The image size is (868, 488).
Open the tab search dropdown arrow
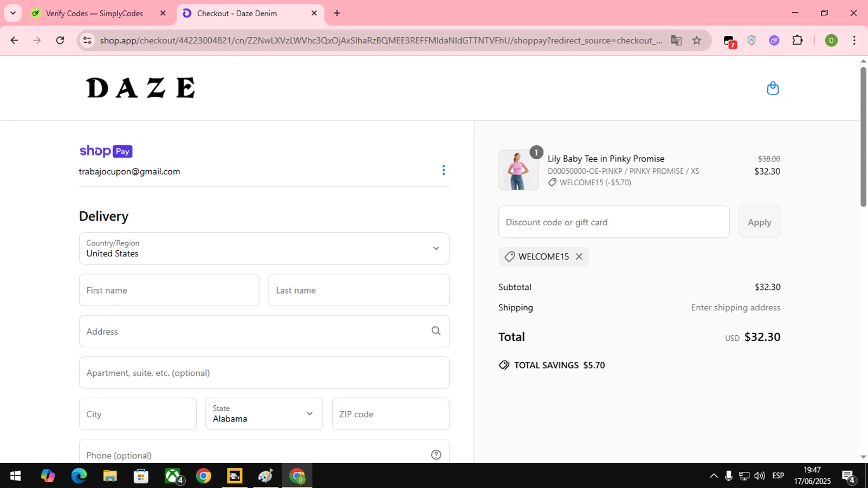tap(13, 13)
